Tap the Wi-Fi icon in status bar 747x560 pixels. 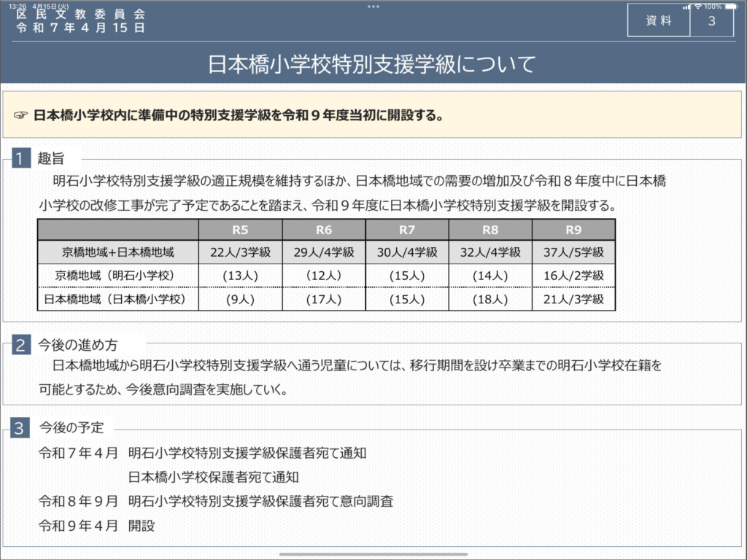(x=698, y=7)
